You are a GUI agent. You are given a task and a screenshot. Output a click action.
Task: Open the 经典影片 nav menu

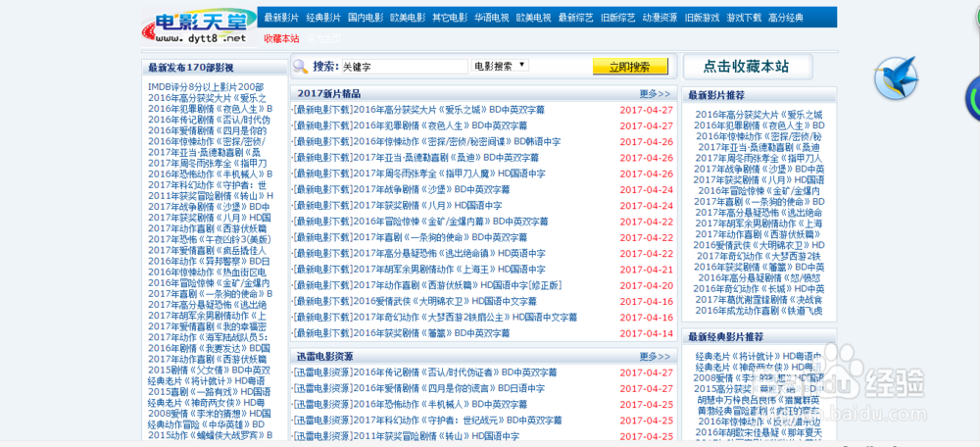coord(323,18)
